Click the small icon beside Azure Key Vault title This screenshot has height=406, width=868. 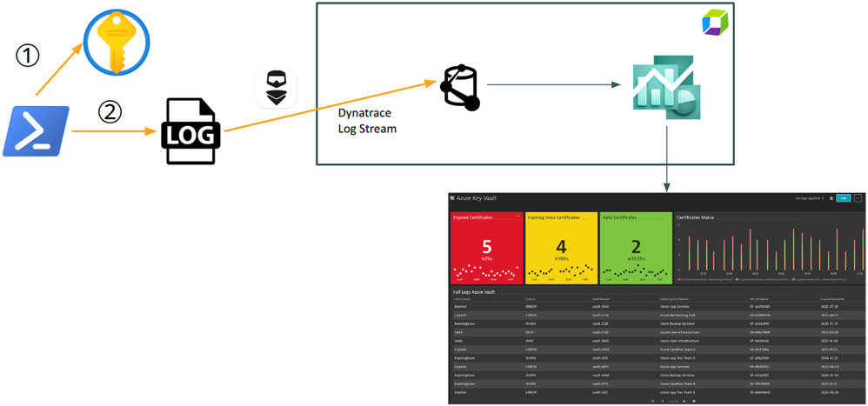pyautogui.click(x=452, y=197)
